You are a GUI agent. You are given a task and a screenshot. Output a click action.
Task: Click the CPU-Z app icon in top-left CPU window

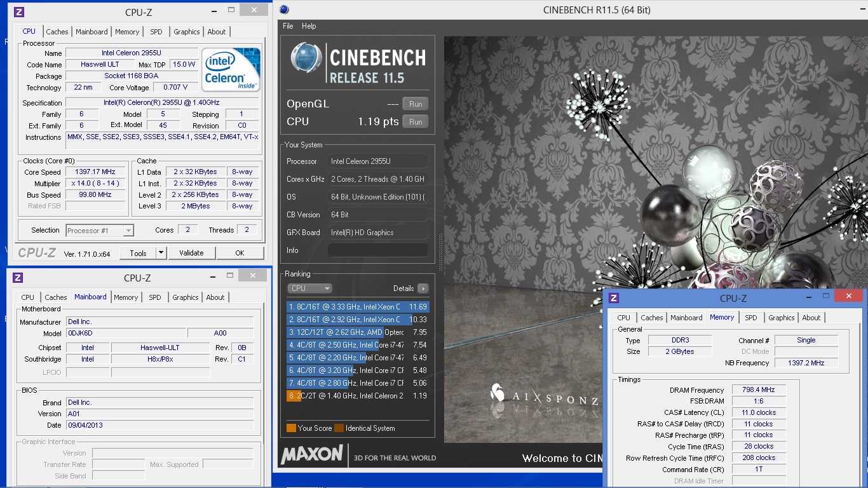click(x=18, y=11)
